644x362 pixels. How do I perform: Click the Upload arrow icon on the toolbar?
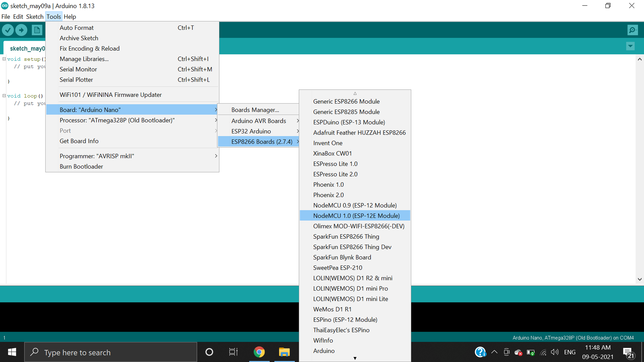click(21, 30)
